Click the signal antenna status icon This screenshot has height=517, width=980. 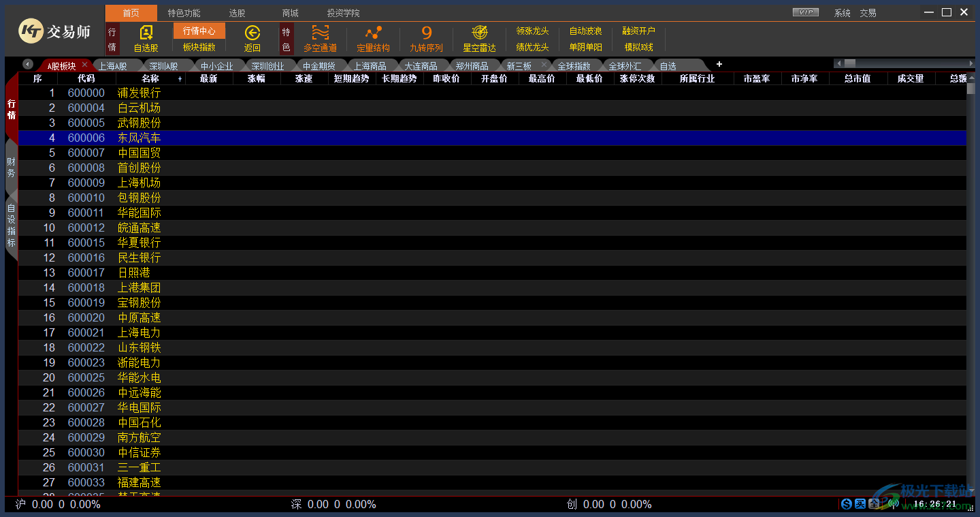tap(894, 504)
